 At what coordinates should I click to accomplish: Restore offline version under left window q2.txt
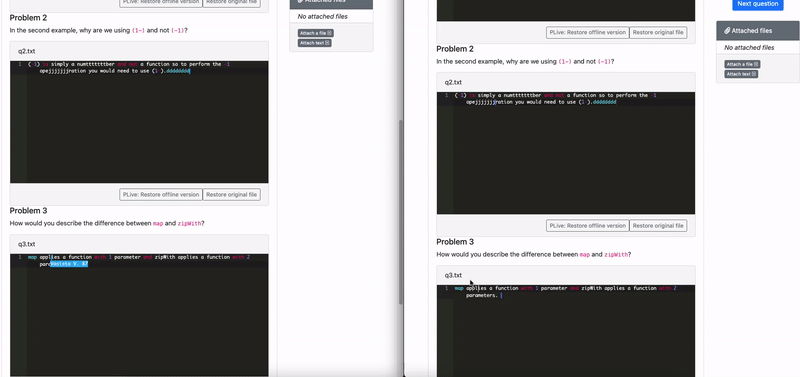point(161,194)
